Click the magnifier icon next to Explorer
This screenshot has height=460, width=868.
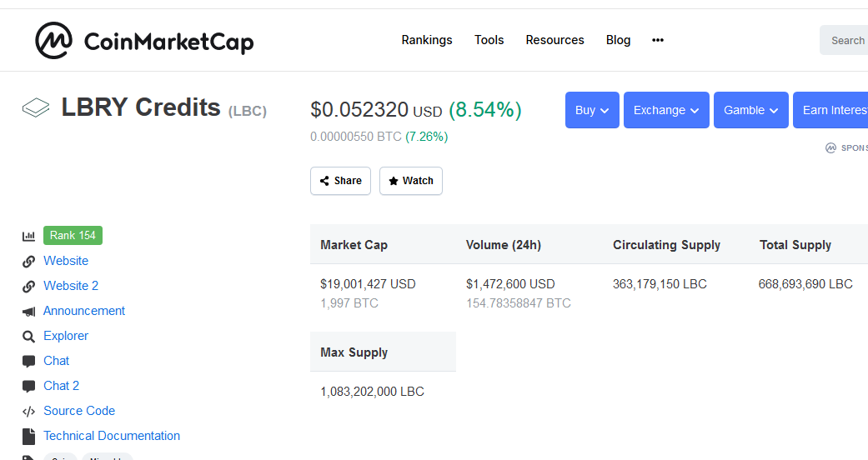tap(29, 336)
